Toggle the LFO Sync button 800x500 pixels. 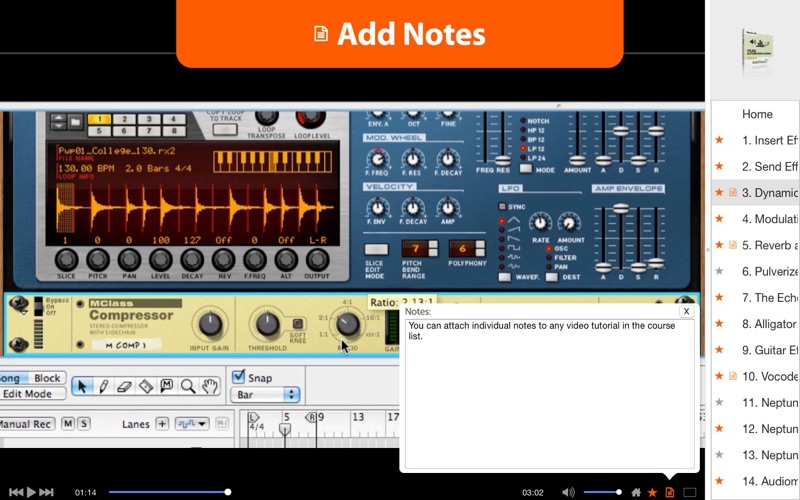(x=502, y=207)
